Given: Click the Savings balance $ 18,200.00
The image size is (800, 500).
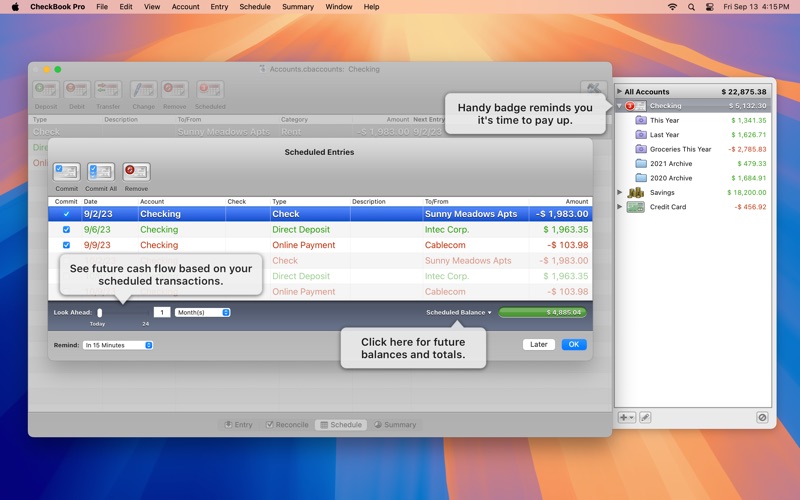Looking at the screenshot, I should [746, 192].
